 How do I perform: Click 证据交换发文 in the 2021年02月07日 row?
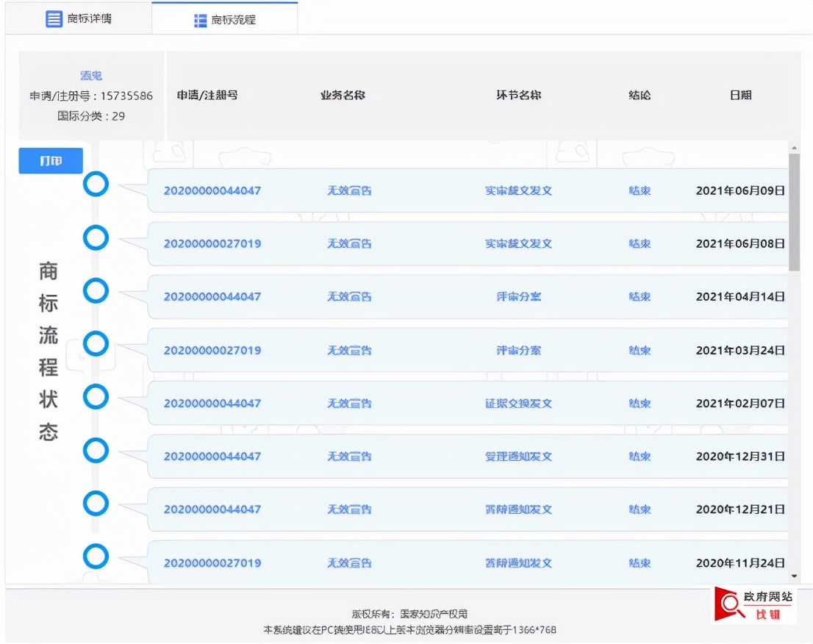click(518, 404)
